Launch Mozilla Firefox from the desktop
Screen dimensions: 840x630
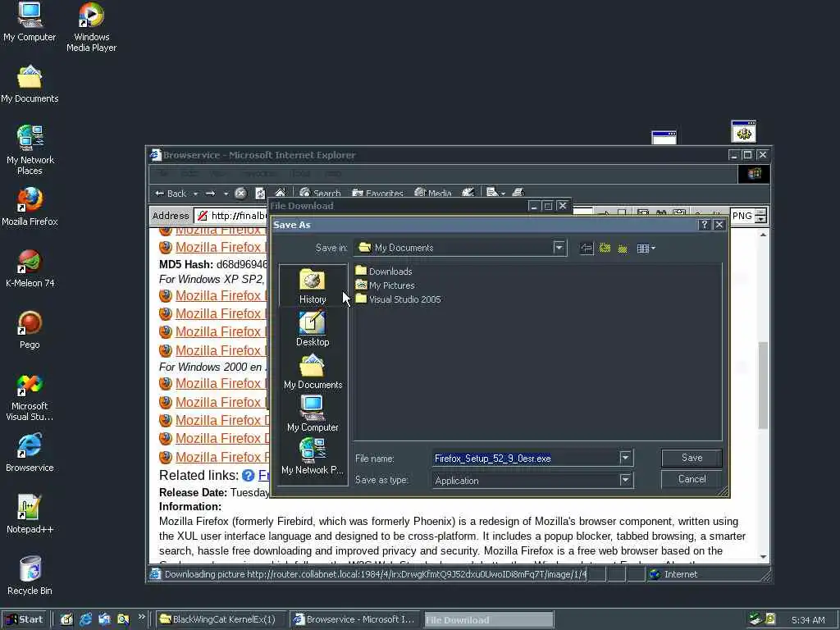point(30,207)
